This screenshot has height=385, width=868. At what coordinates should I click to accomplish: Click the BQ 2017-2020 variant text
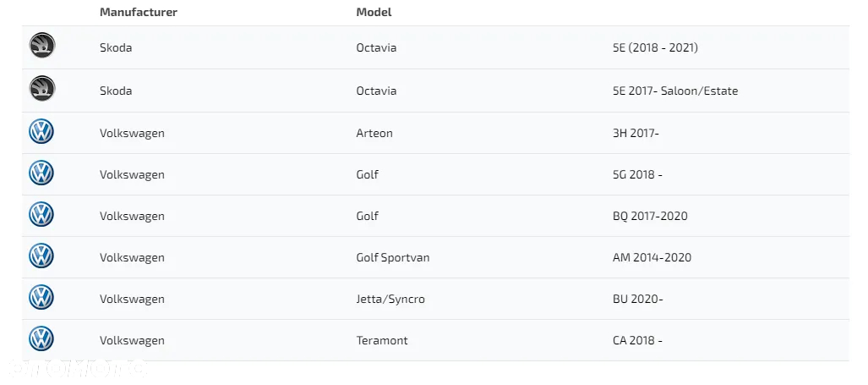[x=650, y=216]
